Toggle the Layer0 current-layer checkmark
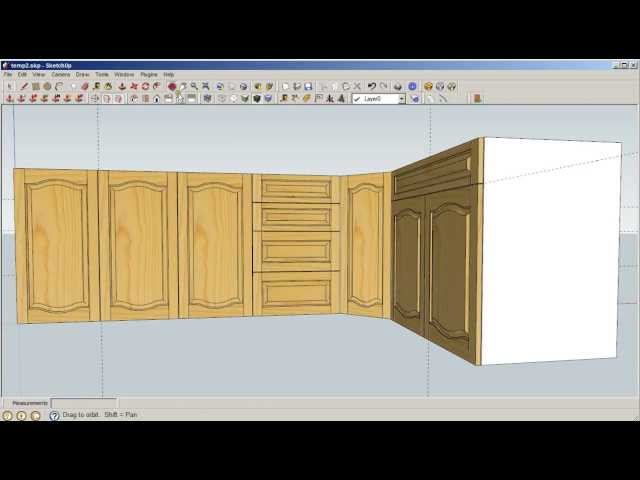640x480 pixels. click(357, 99)
